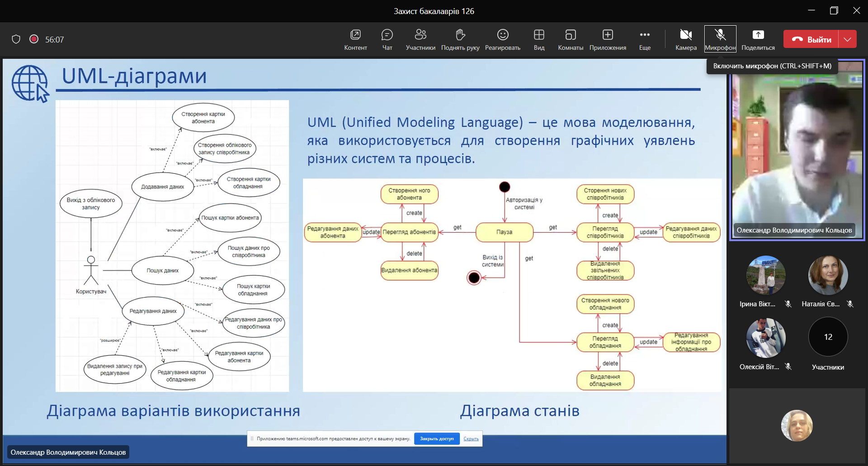Show the Участники list
This screenshot has width=868, height=466.
click(420, 39)
